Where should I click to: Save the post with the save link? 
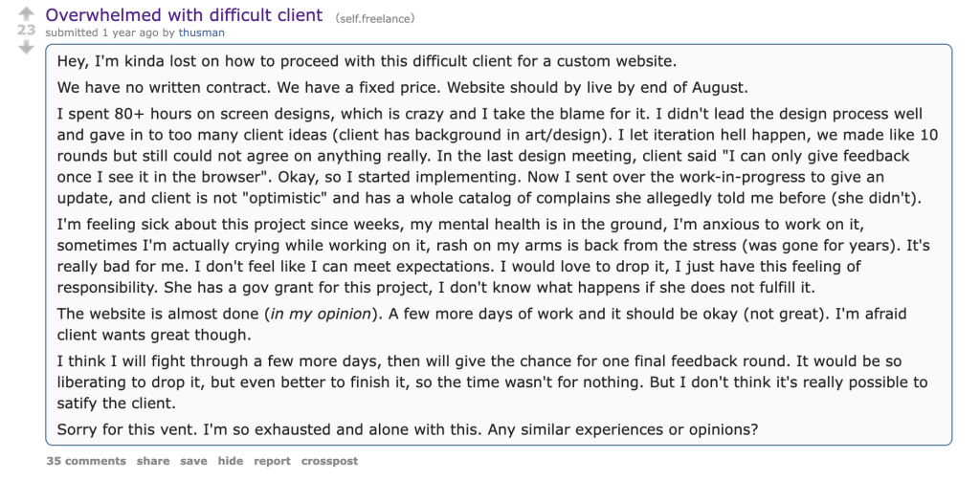click(x=193, y=461)
